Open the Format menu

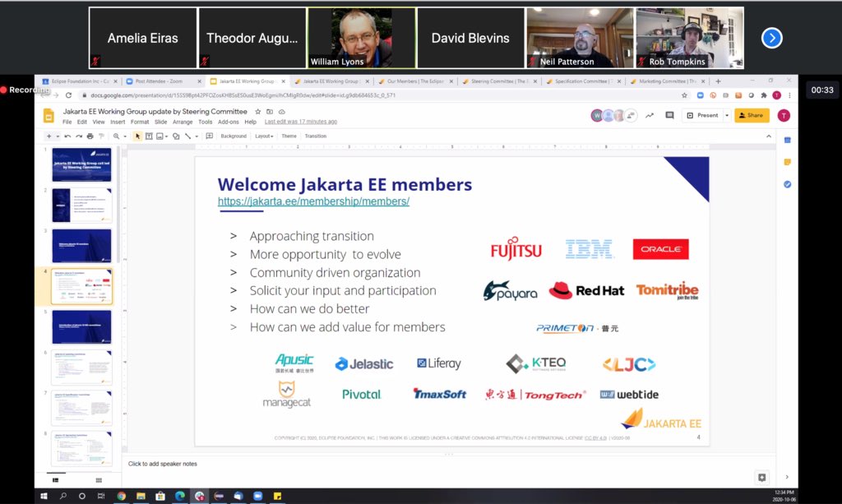[x=140, y=122]
